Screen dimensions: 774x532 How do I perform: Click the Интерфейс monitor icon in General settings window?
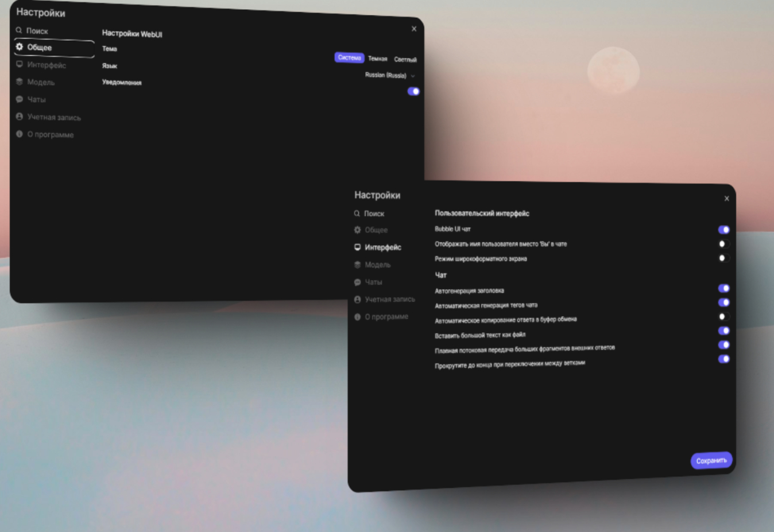[20, 64]
